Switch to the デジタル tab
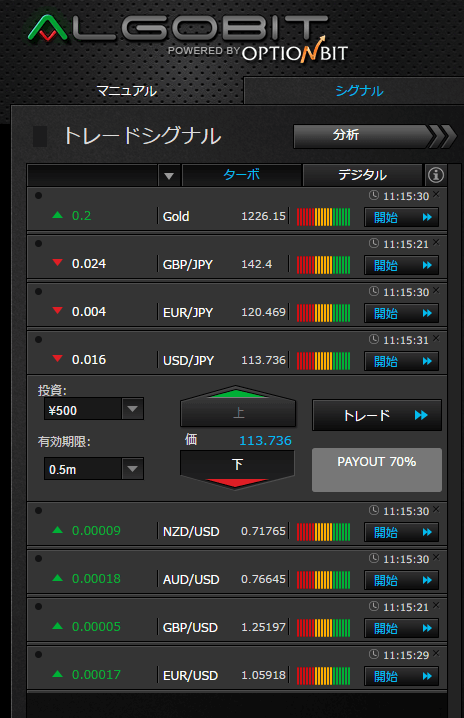This screenshot has width=464, height=718. [362, 175]
